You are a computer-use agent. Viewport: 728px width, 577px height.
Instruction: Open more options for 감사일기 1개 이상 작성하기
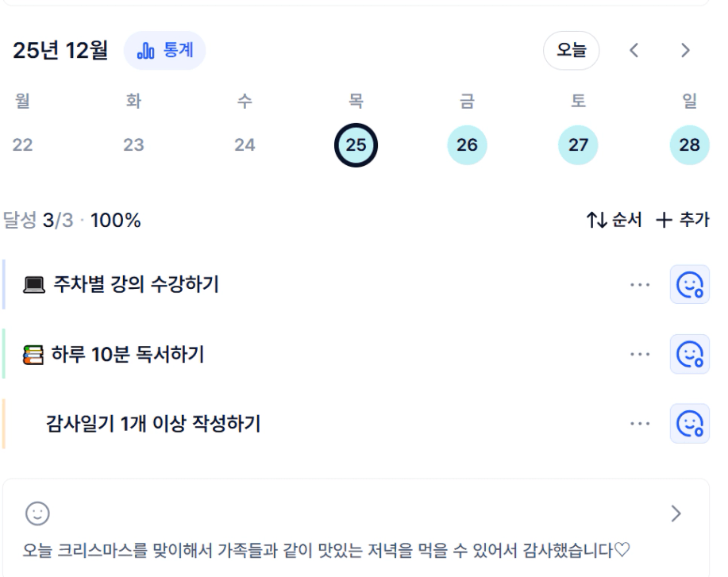pyautogui.click(x=640, y=424)
